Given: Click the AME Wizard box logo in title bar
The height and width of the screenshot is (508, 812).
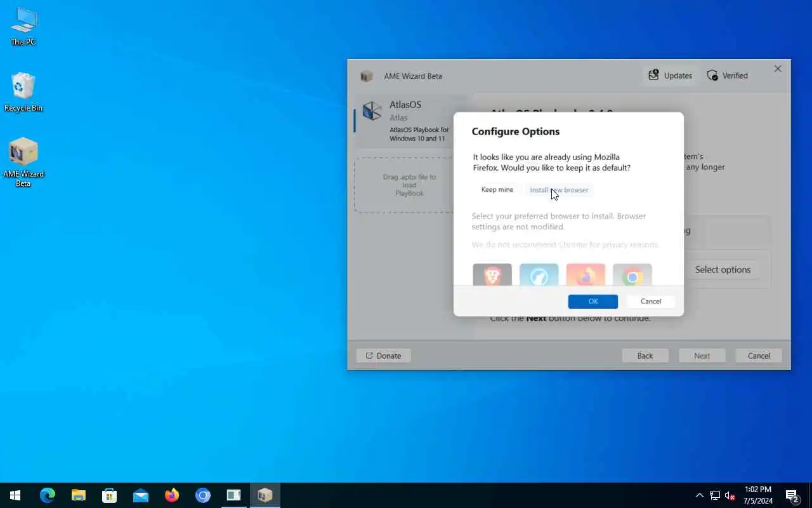Looking at the screenshot, I should pos(367,76).
